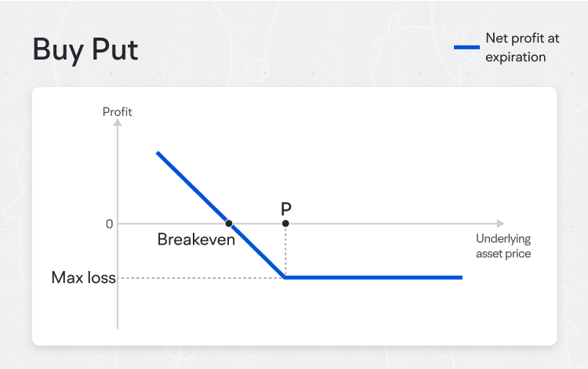Click the Buy Put title
This screenshot has width=588, height=369.
[x=85, y=49]
